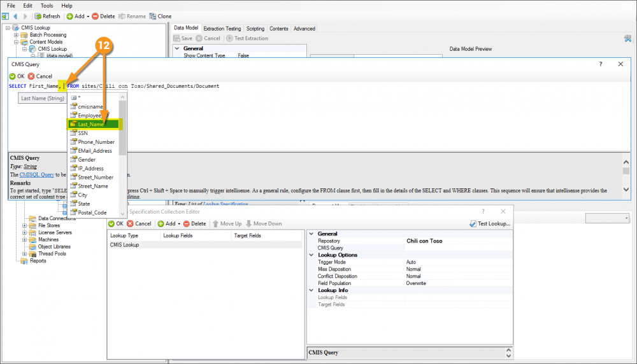
Task: Navigate back with the blue arrow
Action: 15,17
